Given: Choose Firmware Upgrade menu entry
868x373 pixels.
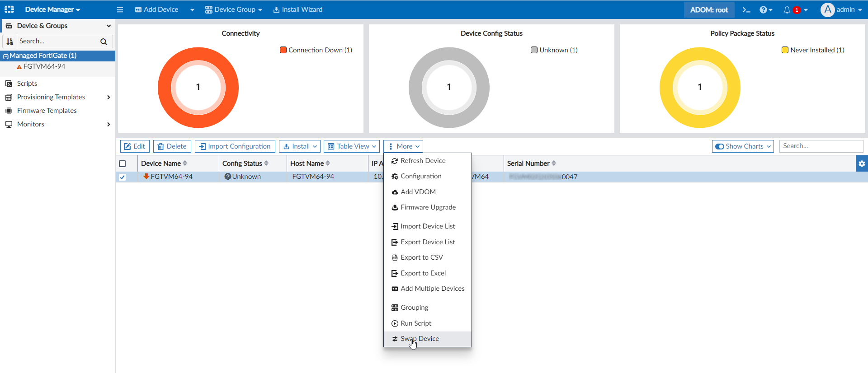Looking at the screenshot, I should 428,207.
